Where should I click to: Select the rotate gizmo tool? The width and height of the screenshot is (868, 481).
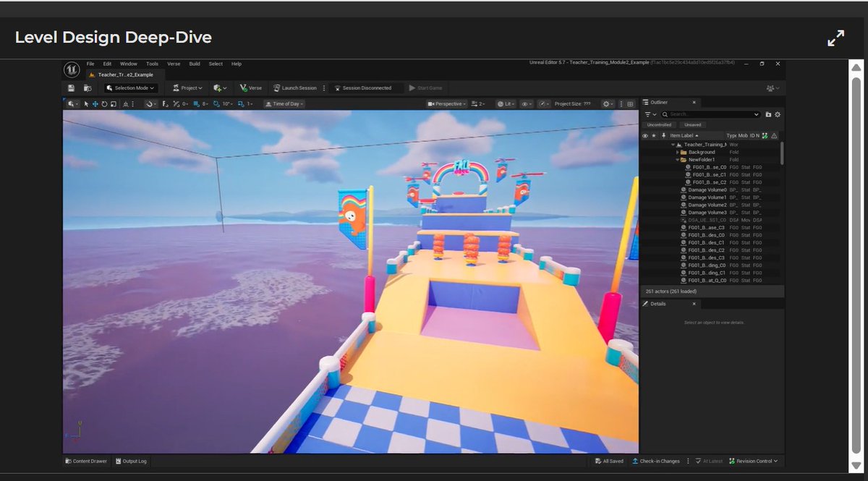(104, 103)
